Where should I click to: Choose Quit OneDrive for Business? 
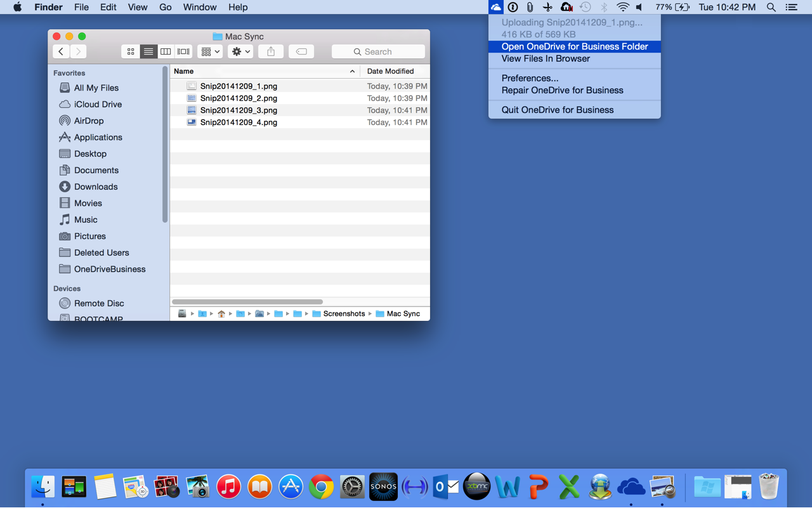(x=557, y=110)
